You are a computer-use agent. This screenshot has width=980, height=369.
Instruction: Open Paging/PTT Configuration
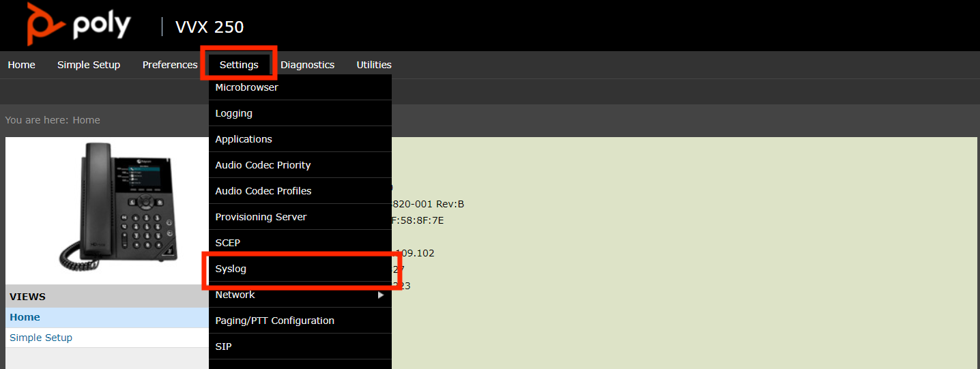point(300,321)
